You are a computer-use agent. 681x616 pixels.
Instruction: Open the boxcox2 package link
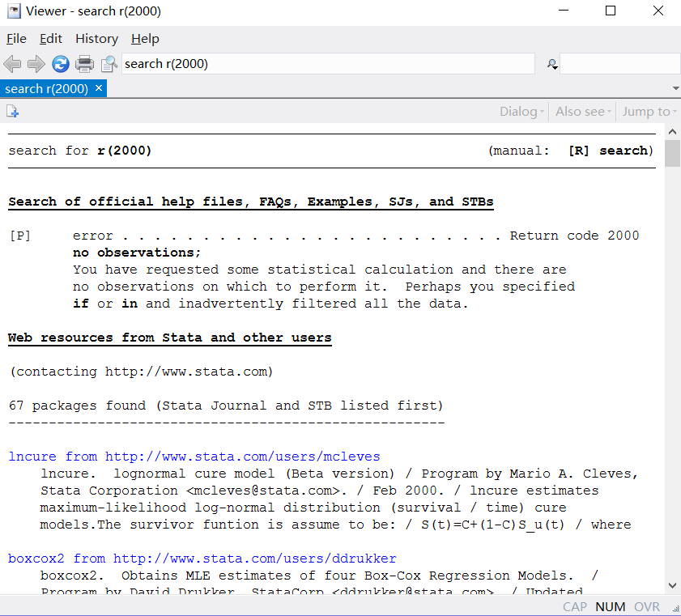click(36, 559)
